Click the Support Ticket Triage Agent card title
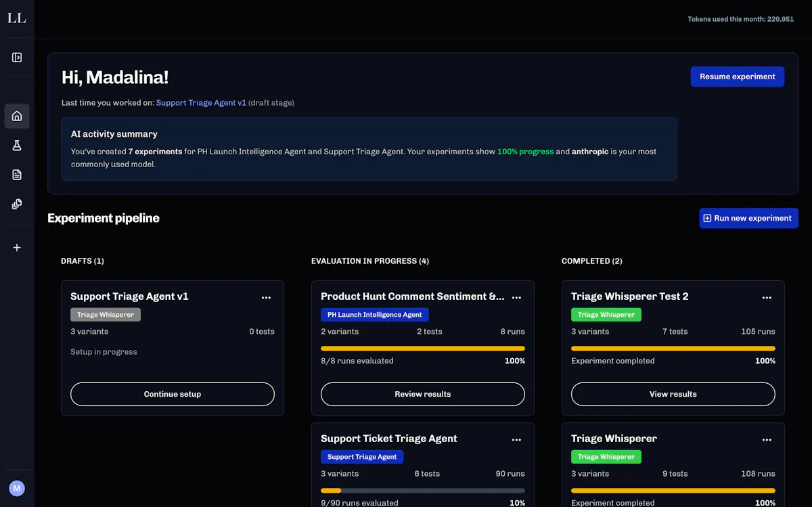This screenshot has width=812, height=507. (x=389, y=439)
